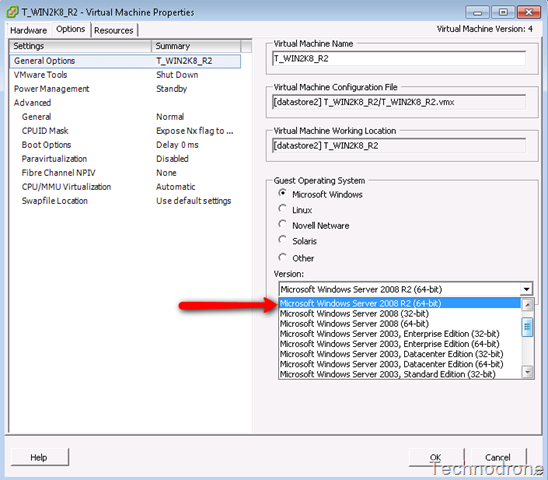Click the Summary column header
The height and width of the screenshot is (480, 548).
pos(196,46)
